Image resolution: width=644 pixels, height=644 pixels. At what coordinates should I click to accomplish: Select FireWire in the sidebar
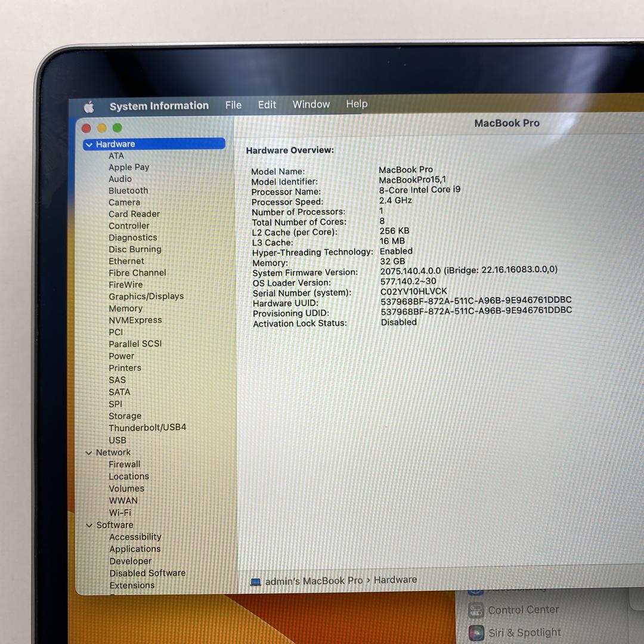[126, 284]
